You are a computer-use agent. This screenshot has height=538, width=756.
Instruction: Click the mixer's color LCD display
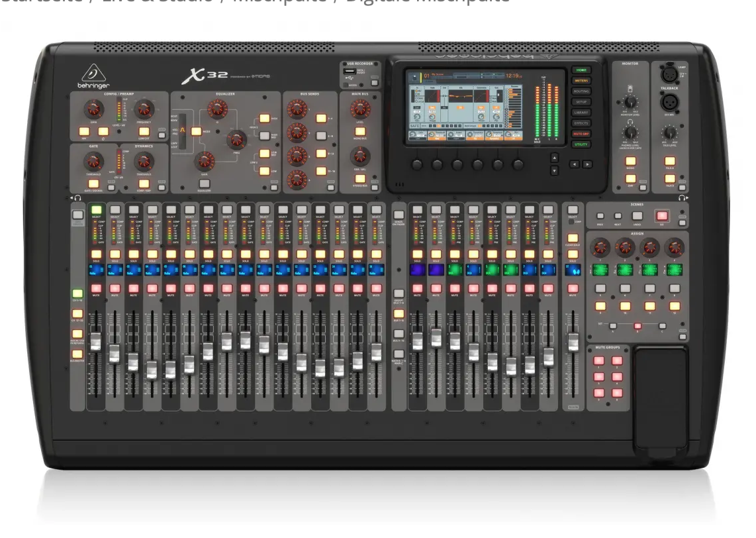click(x=465, y=108)
